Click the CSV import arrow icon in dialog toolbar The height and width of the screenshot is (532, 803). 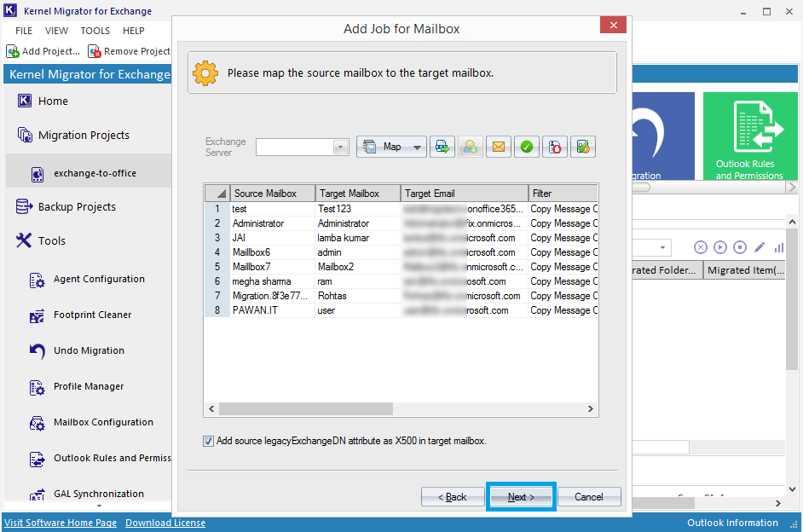coord(442,147)
